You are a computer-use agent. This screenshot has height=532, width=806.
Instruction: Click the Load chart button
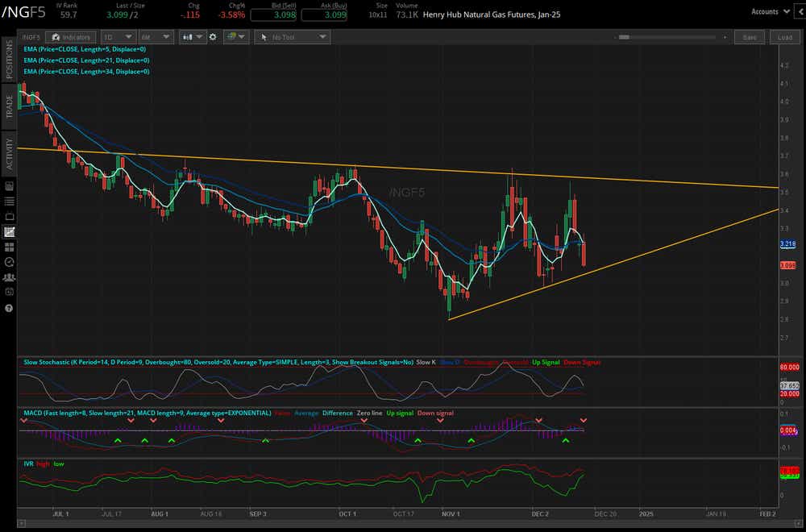click(x=785, y=37)
